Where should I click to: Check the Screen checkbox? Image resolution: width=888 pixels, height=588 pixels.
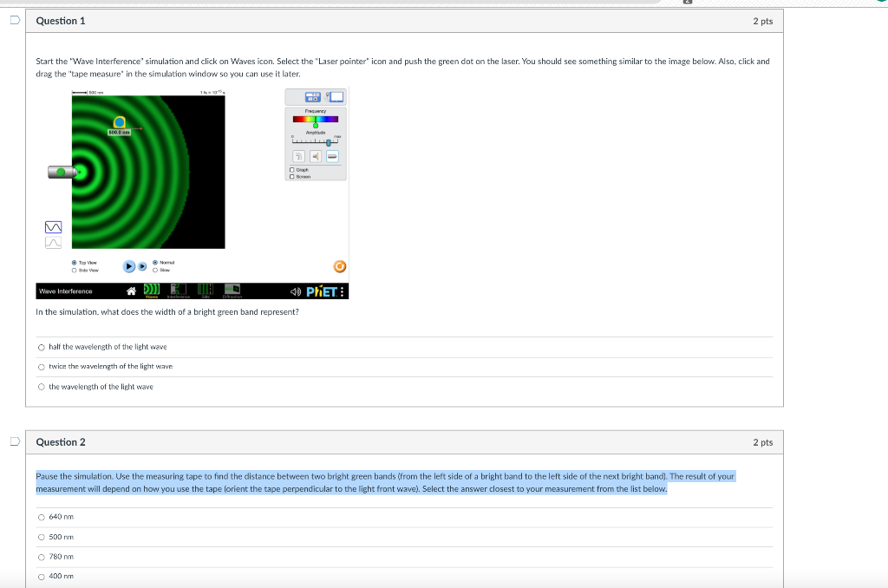[x=292, y=176]
